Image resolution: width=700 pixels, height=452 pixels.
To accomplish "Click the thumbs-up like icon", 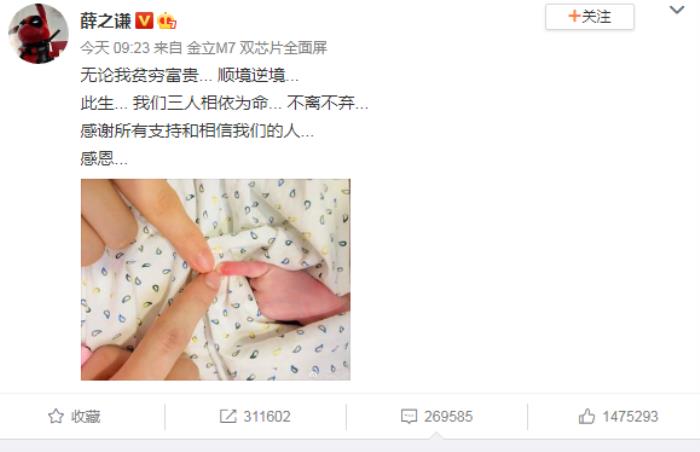I will click(x=587, y=416).
